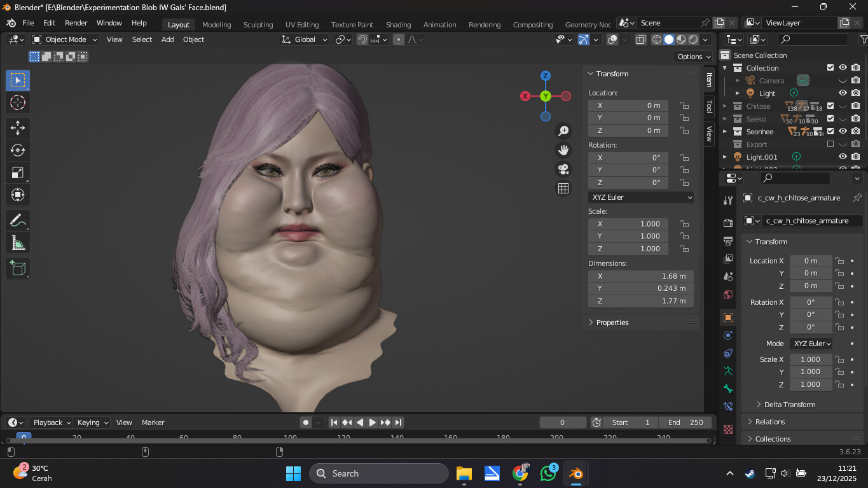Open the Render menu
The image size is (868, 488).
click(x=76, y=23)
